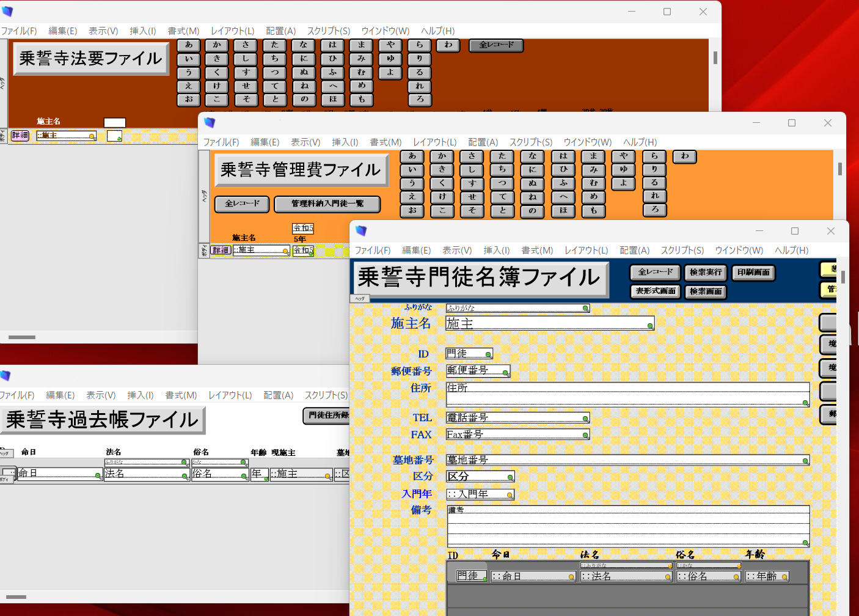Screen dimensions: 859x616
Task: Open 配置(A) menu in 門徒名簿 window
Action: (x=635, y=250)
